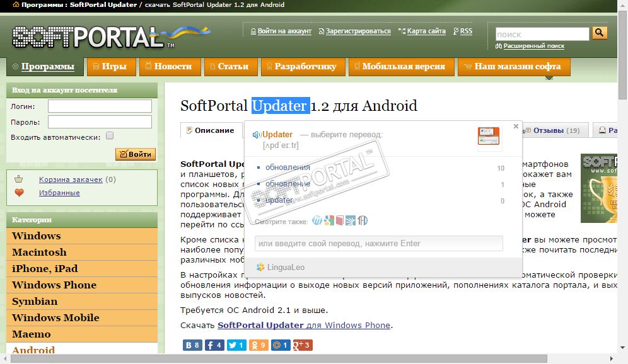Switch to the Описание tab

point(211,130)
